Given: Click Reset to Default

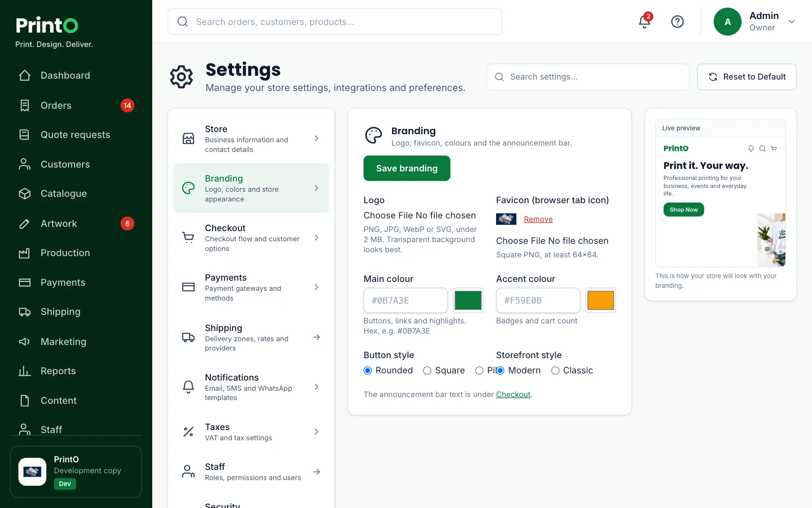Looking at the screenshot, I should [747, 77].
